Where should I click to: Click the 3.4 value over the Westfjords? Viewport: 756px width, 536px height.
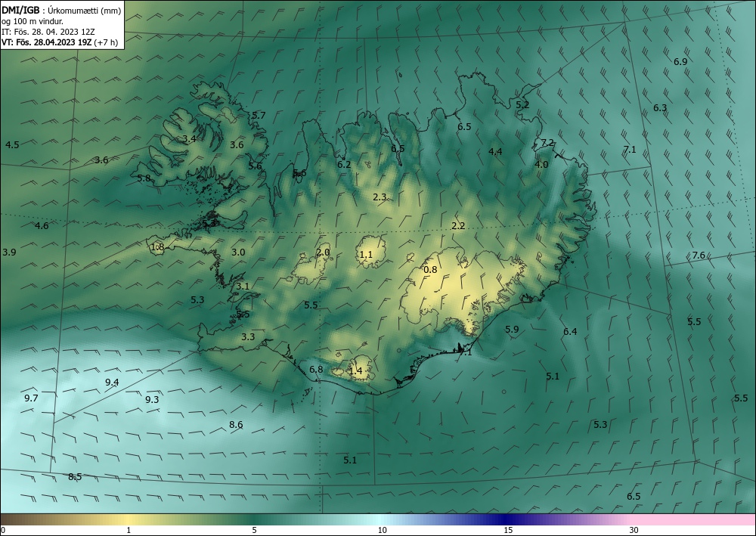[190, 139]
